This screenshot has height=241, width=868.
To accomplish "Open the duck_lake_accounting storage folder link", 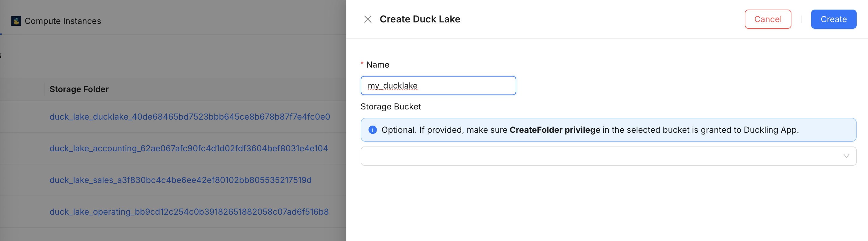I will [189, 148].
